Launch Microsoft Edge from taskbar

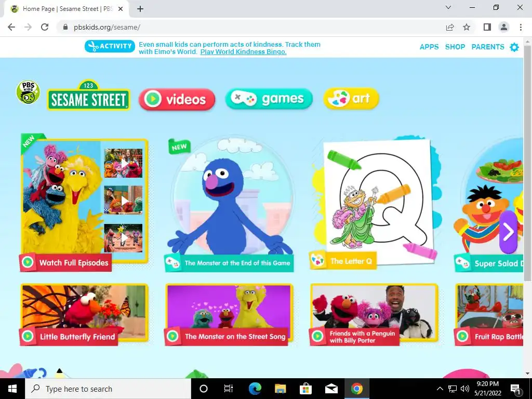(255, 389)
